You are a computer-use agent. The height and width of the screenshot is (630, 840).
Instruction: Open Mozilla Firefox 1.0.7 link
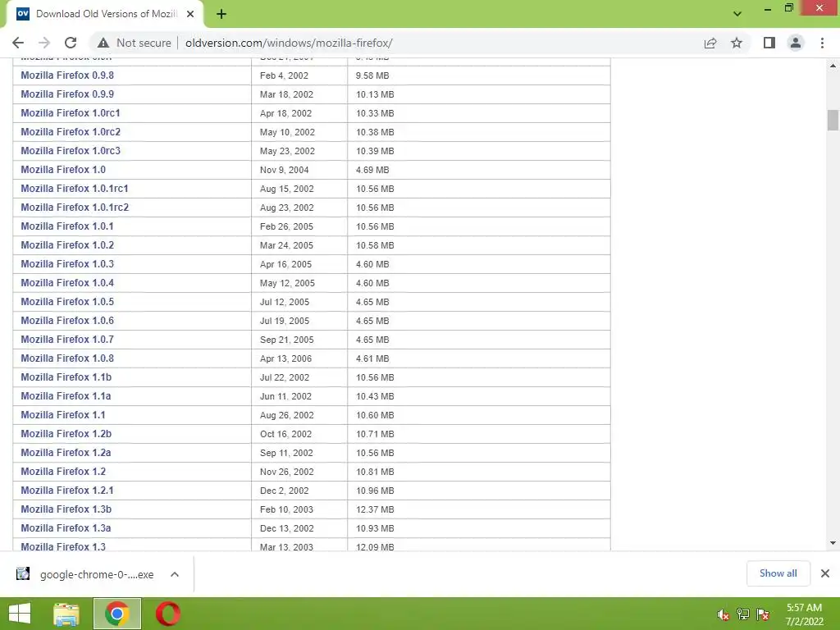point(67,340)
